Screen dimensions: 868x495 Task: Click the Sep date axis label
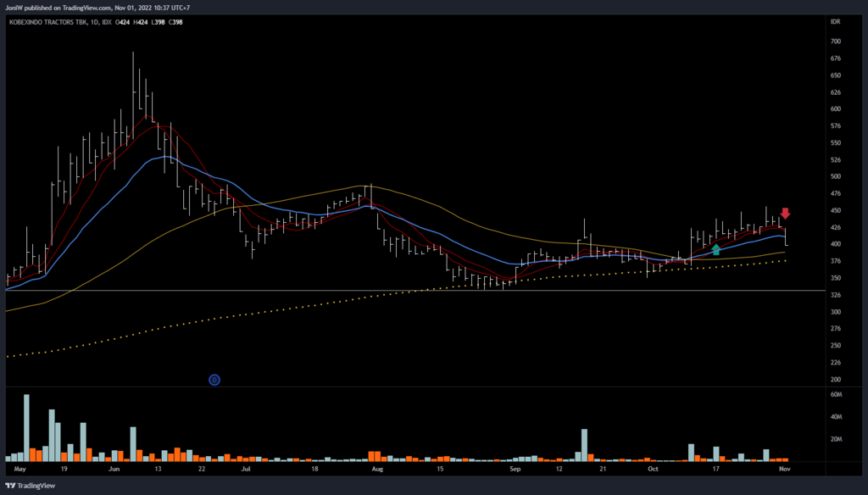pyautogui.click(x=514, y=468)
